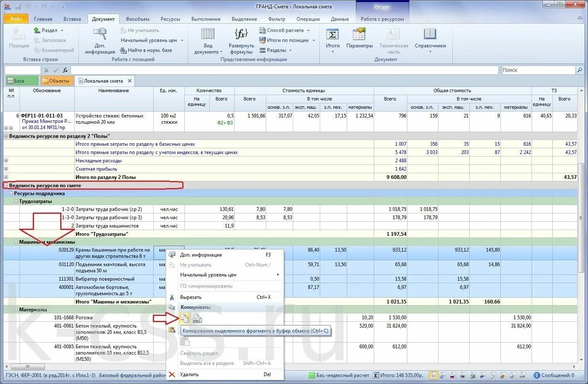Click the flag icon in status bar

[x=453, y=375]
